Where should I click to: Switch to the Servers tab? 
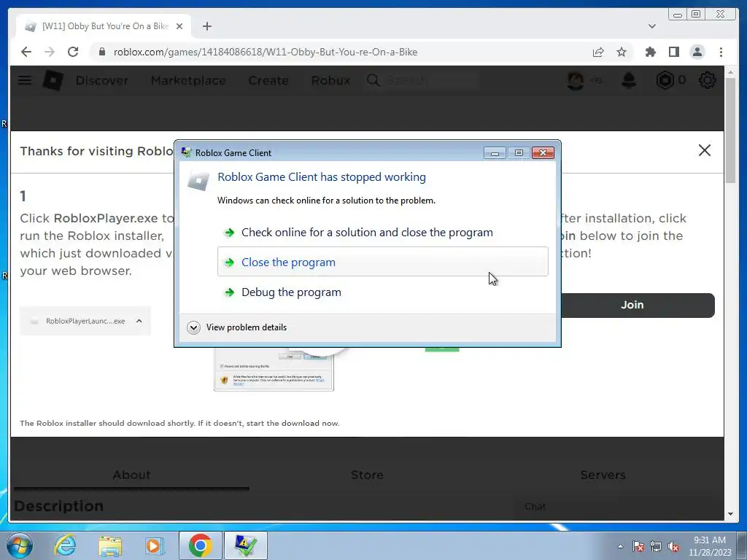(603, 475)
